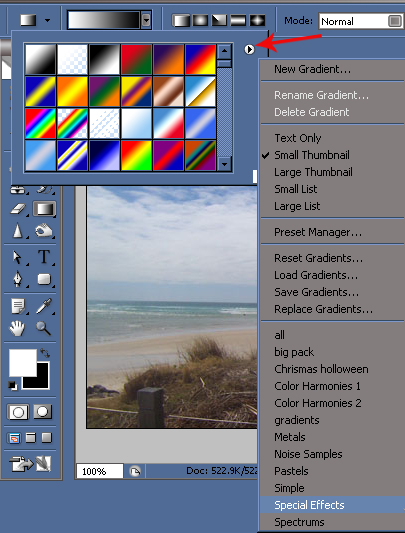Activate the Hand tool
Image resolution: width=405 pixels, height=533 pixels.
[x=17, y=328]
